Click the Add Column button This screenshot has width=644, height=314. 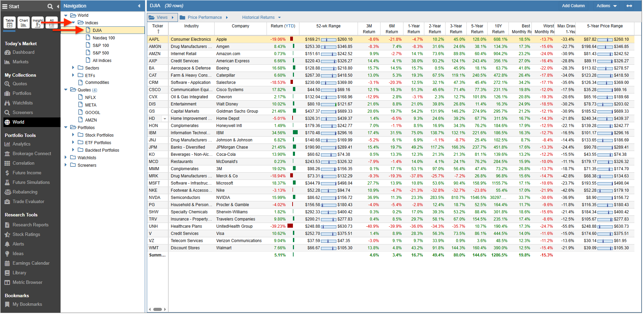(573, 6)
